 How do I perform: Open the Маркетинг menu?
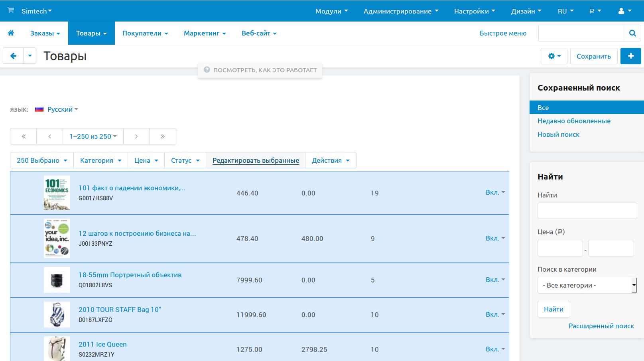205,33
